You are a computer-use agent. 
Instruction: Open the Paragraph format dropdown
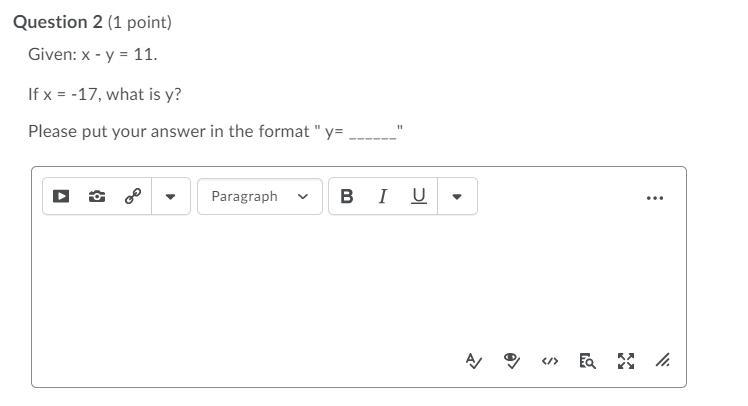tap(259, 196)
